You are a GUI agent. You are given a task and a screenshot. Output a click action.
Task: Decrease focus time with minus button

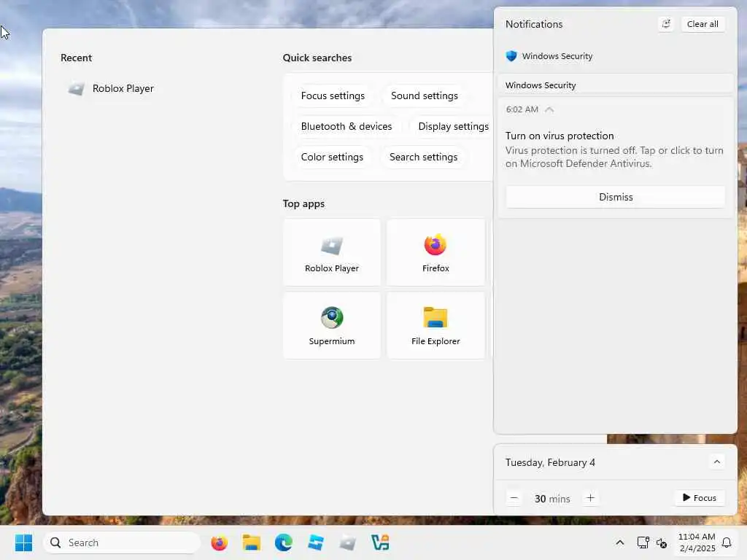(514, 498)
